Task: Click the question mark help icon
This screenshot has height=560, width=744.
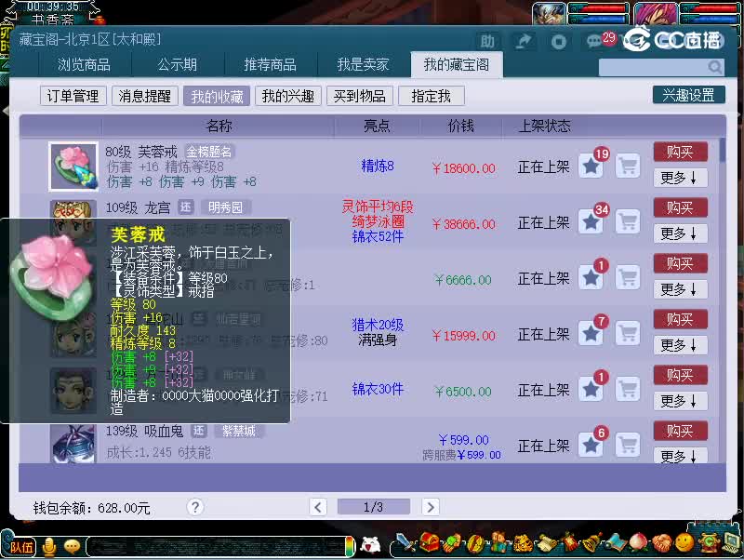Action: tap(195, 507)
